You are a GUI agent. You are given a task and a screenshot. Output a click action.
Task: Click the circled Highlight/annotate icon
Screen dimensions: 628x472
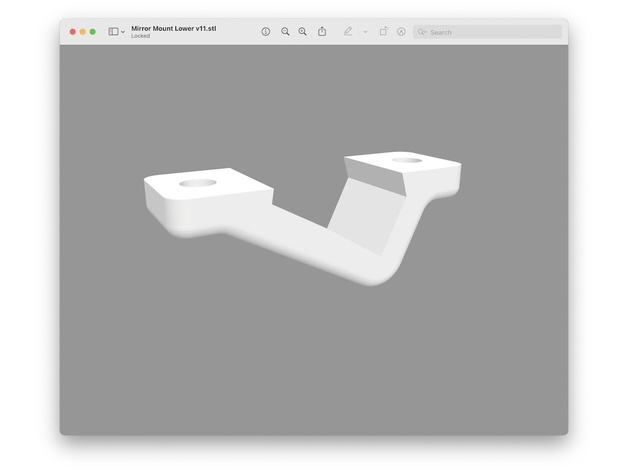click(x=401, y=32)
